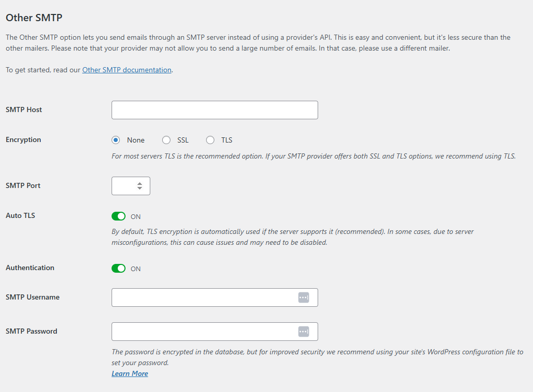Open password manager icon in SMTP Username field
Screen dimensions: 533x392
(x=304, y=297)
